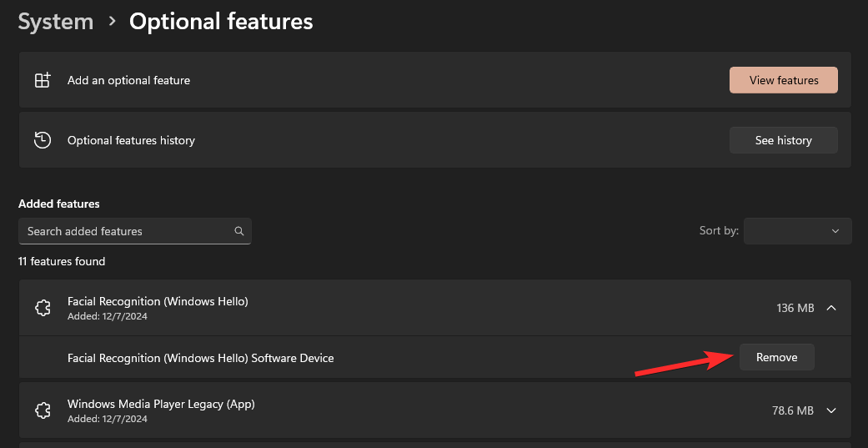
Task: Focus the Search added features field
Action: point(125,231)
